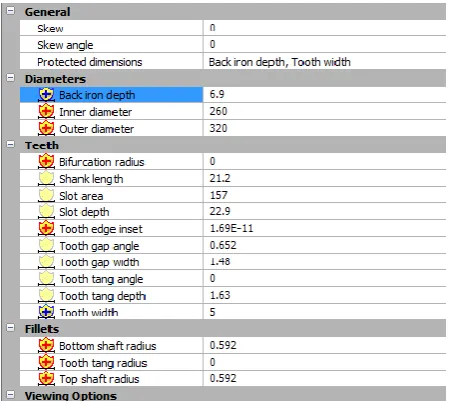Click the yellow shield icon beside Shank length
The height and width of the screenshot is (408, 455).
(46, 179)
